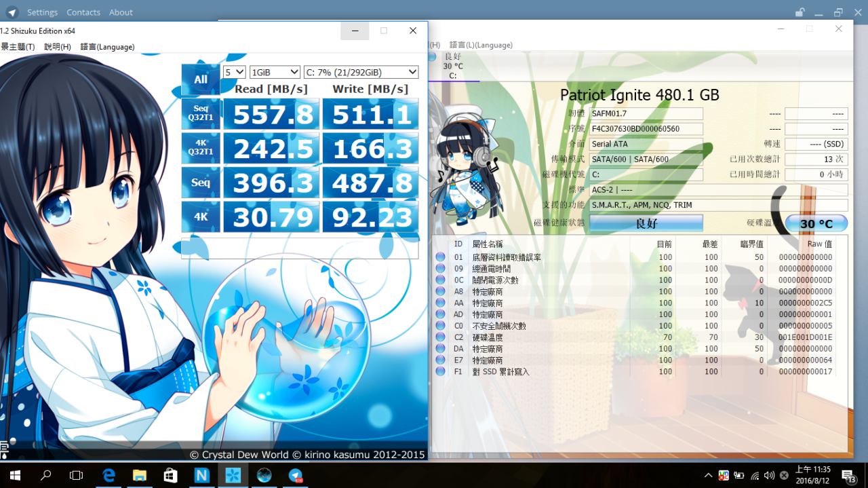The image size is (868, 488).
Task: Open taskbar search magnifier
Action: [45, 475]
